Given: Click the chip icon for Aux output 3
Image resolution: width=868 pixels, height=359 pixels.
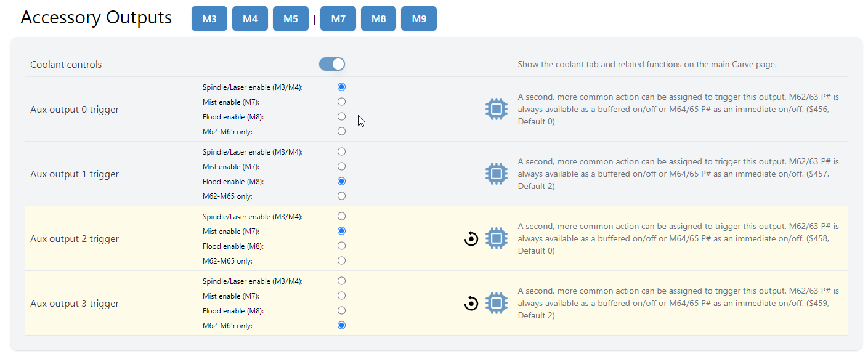Looking at the screenshot, I should (496, 303).
